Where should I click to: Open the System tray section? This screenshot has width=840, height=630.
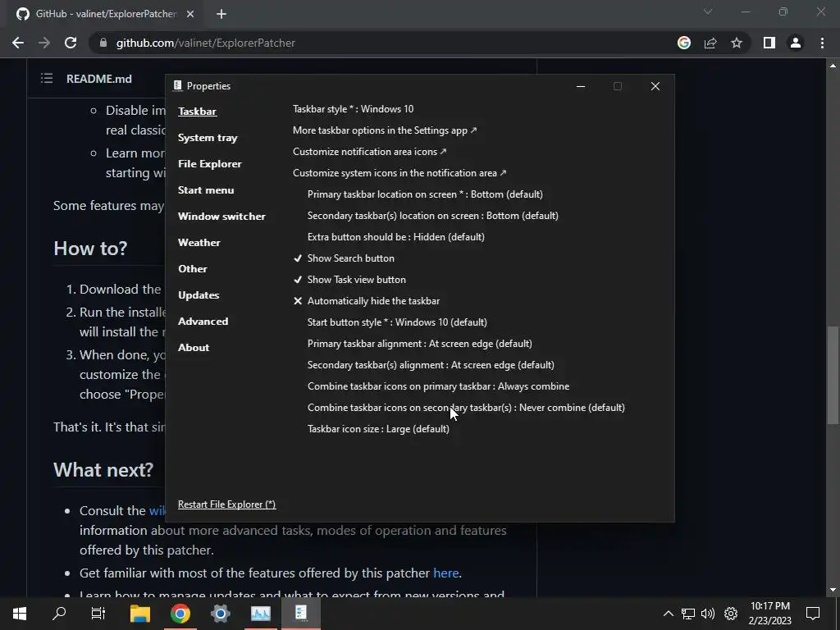(x=208, y=138)
